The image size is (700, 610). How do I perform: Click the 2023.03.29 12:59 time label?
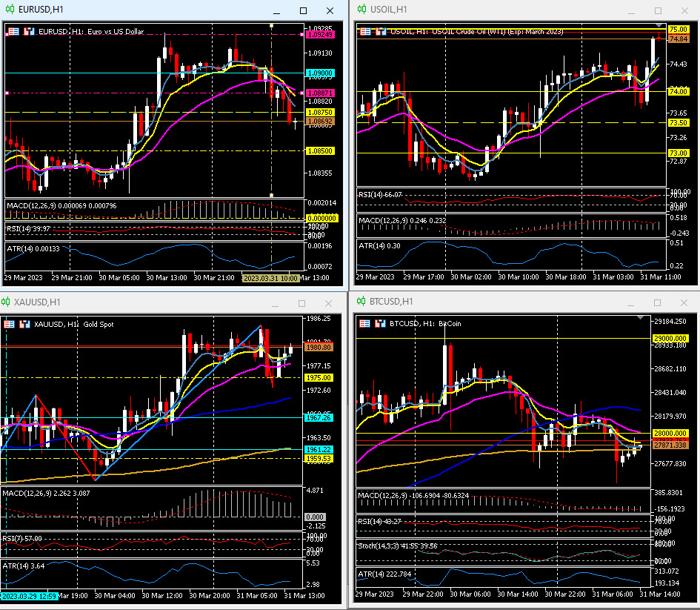click(x=30, y=596)
